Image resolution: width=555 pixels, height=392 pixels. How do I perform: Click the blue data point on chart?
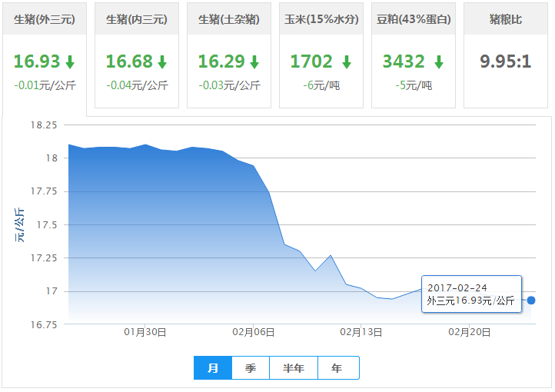tap(531, 301)
